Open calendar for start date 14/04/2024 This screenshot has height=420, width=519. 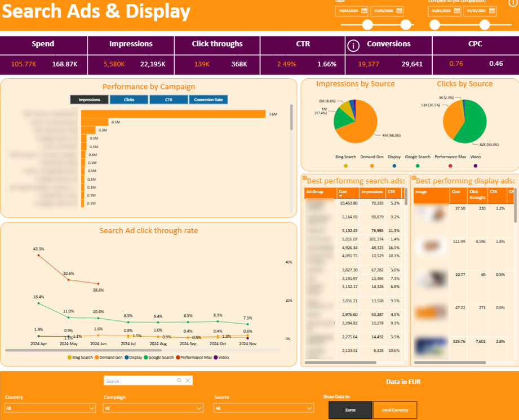[364, 11]
